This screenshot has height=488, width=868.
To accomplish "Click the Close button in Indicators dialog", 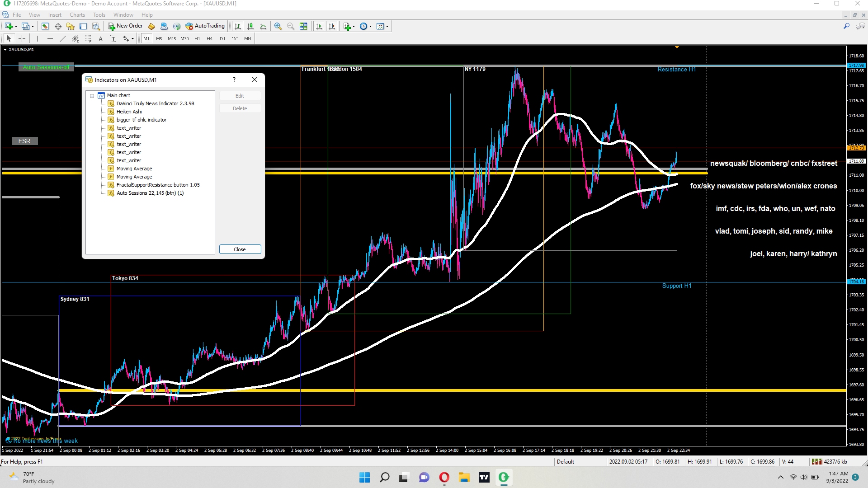I will pos(240,249).
